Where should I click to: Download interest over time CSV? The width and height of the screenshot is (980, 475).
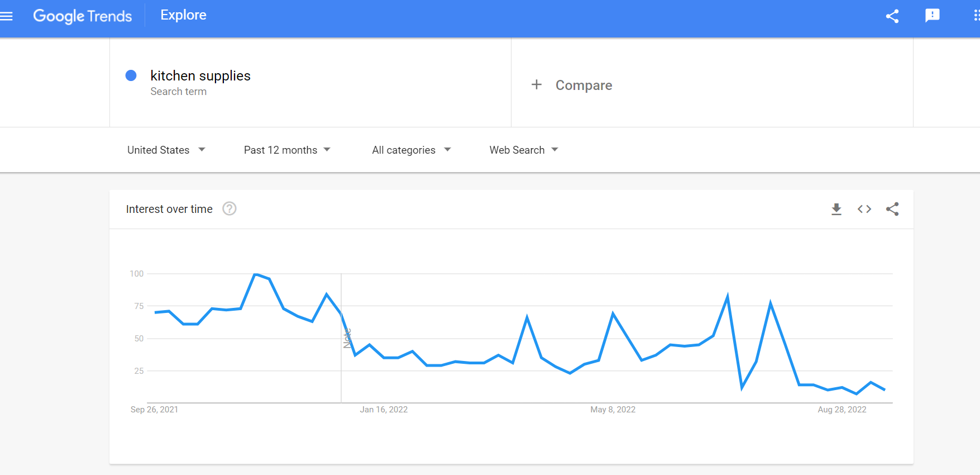tap(836, 209)
